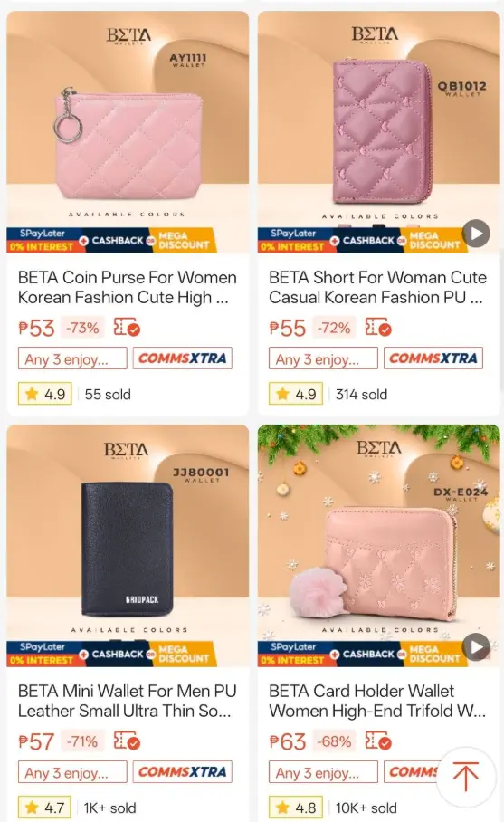
Task: Tap COMMSXTRA badge on QB1012 wallet item
Action: tap(433, 358)
